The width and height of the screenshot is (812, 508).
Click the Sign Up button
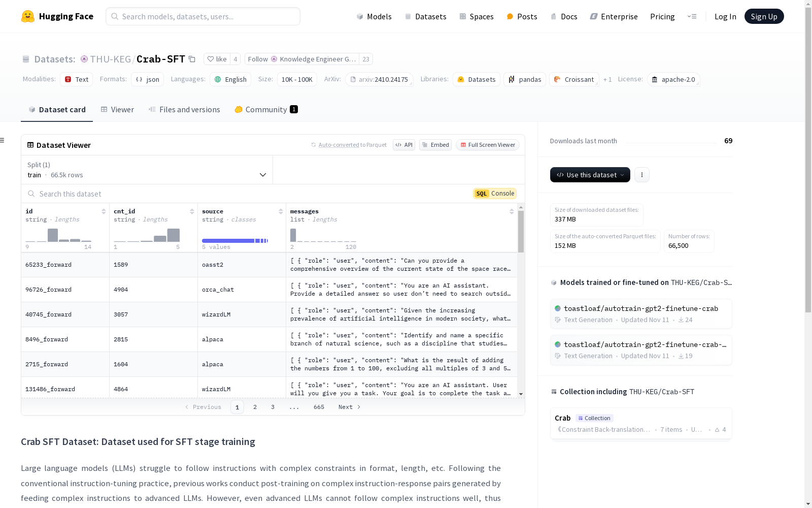tap(764, 16)
